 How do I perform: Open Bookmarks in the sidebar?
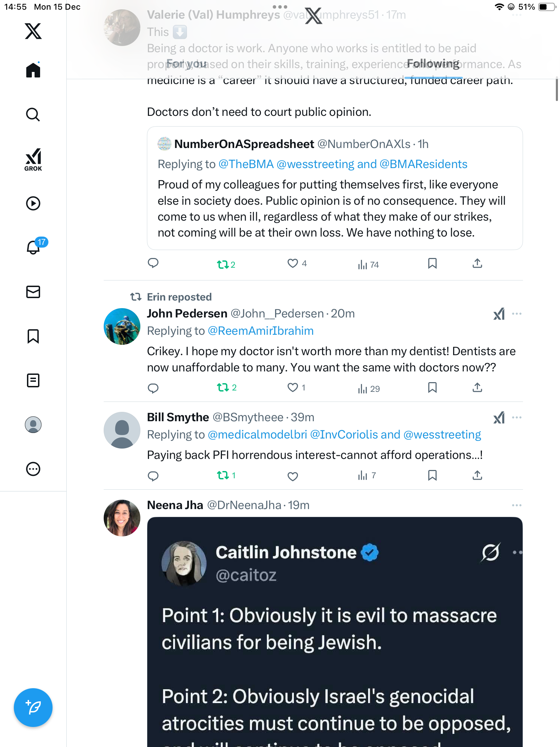coord(33,336)
